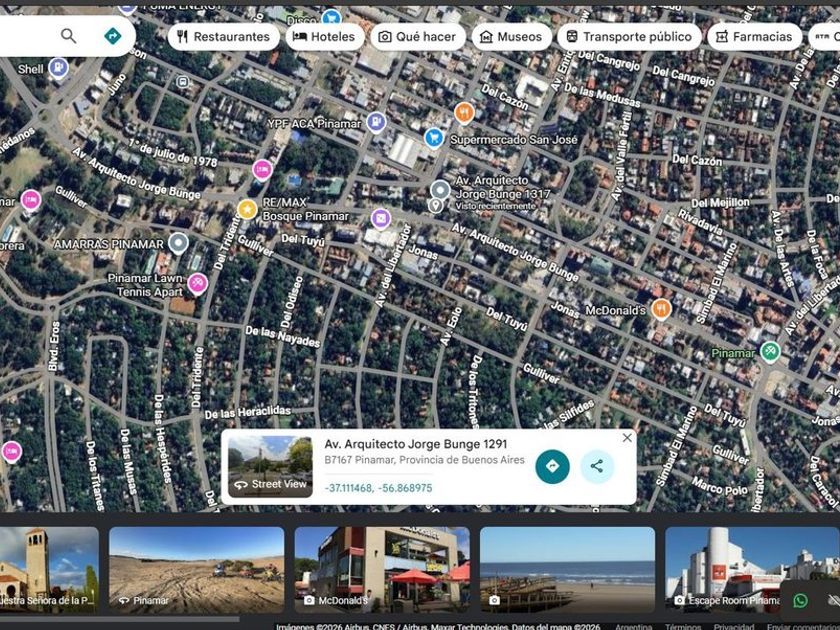Open the Pinamar Lawn Tennis Apart pin
The height and width of the screenshot is (630, 840).
click(x=198, y=283)
